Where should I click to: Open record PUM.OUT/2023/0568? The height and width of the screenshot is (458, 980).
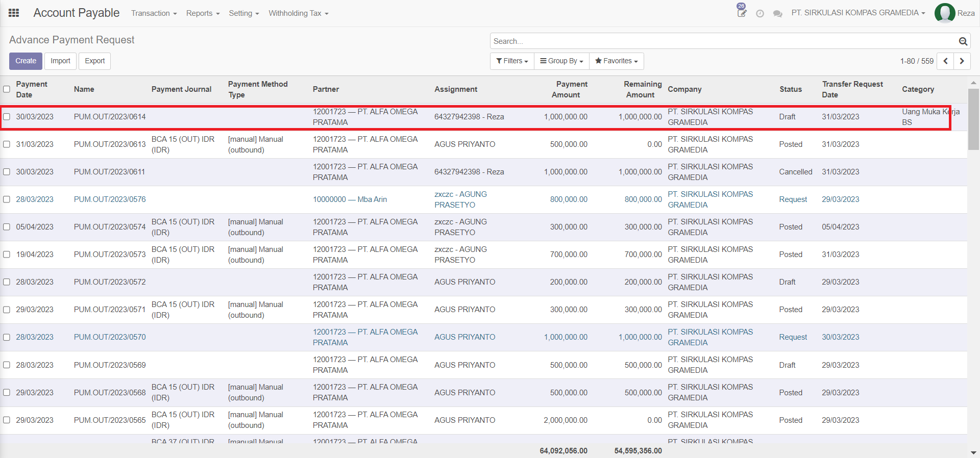coord(110,393)
